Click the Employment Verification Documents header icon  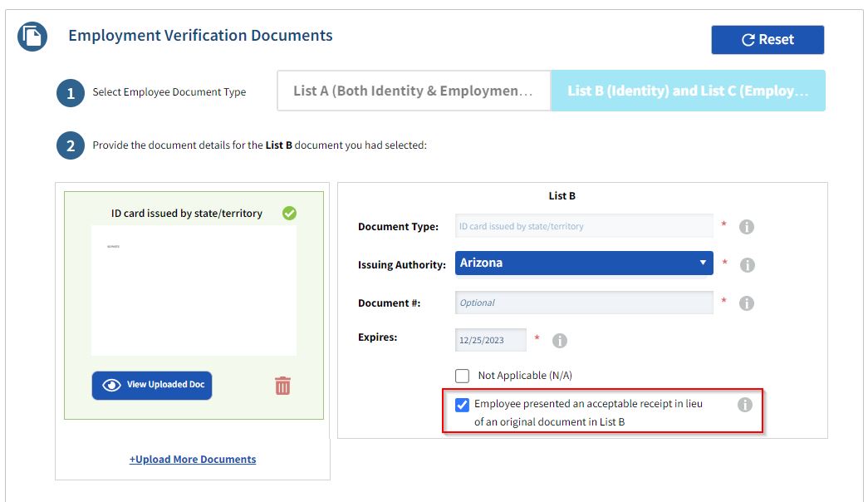point(32,37)
